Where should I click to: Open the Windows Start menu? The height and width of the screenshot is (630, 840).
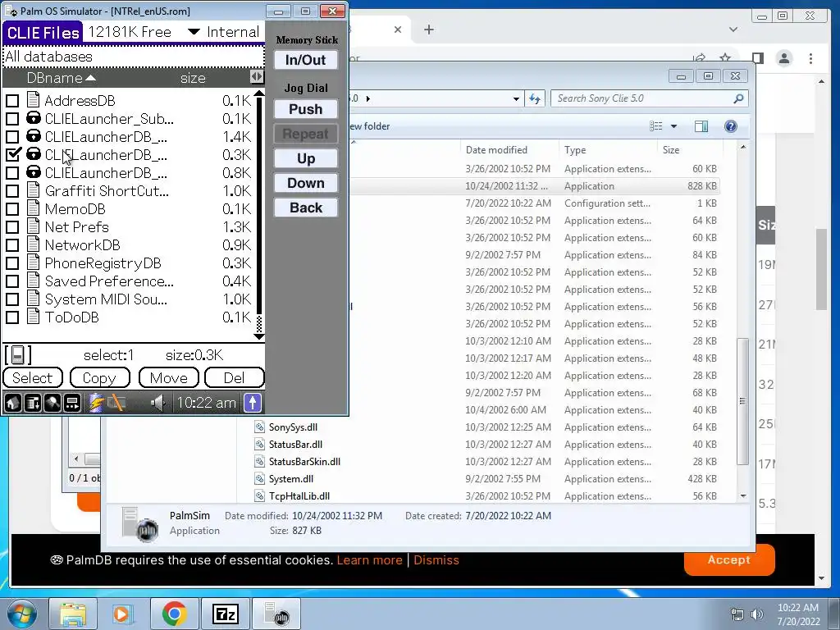[21, 614]
